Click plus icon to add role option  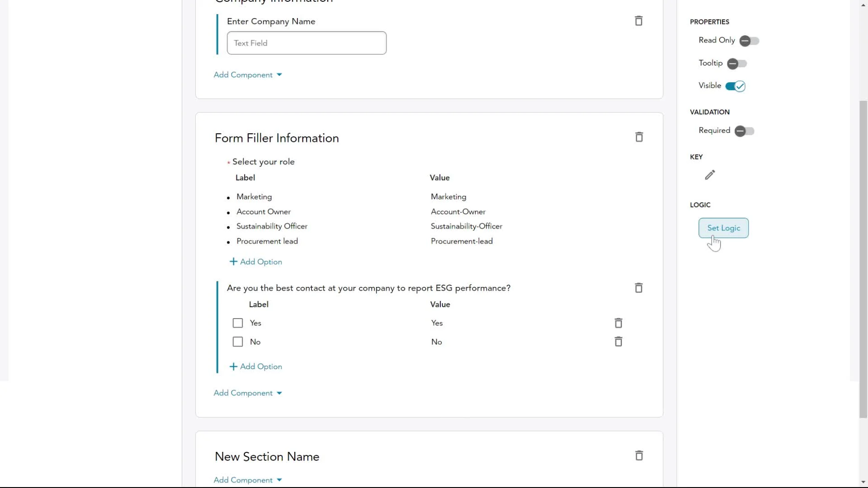click(233, 262)
